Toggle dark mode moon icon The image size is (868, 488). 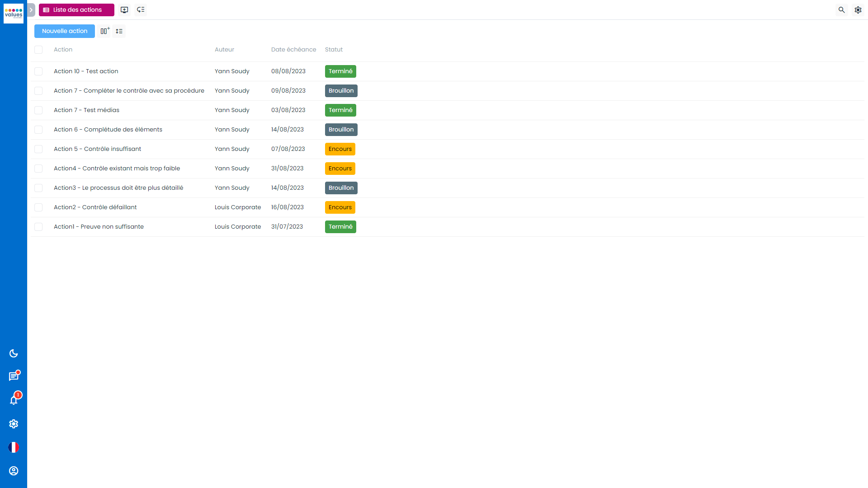(14, 353)
